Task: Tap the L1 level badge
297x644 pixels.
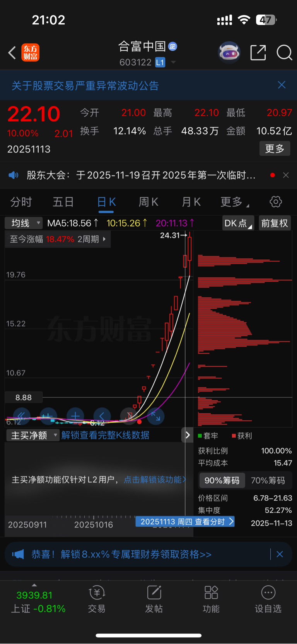Action: tap(160, 62)
